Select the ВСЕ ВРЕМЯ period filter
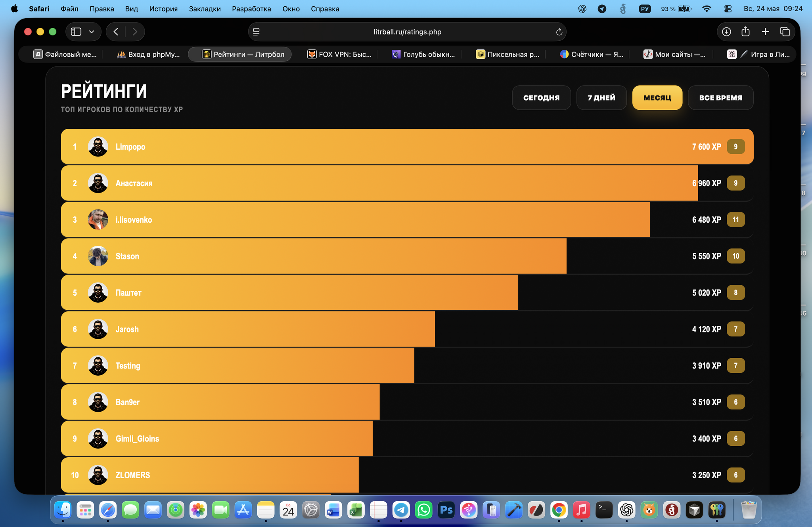The width and height of the screenshot is (812, 527). 720,97
